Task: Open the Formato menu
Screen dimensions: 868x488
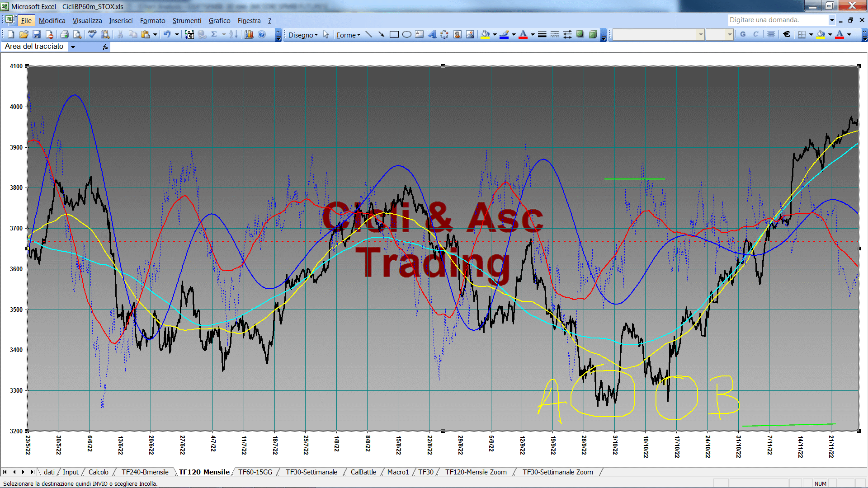Action: 152,21
